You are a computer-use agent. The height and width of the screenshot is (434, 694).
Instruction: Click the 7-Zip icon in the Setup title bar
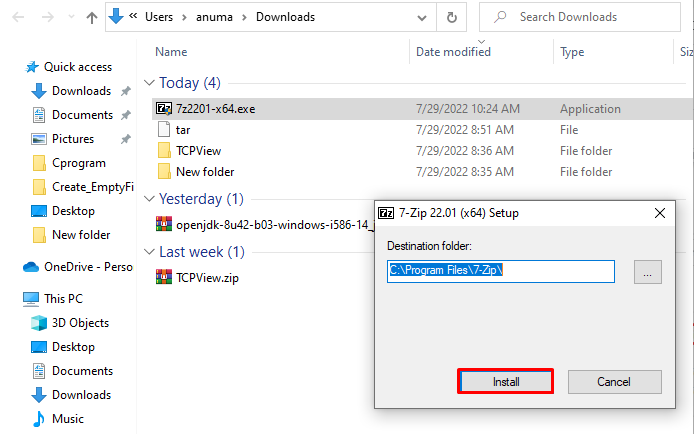386,213
